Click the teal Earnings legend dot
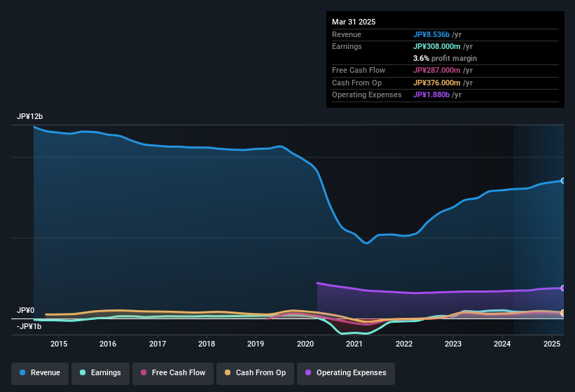The height and width of the screenshot is (392, 575). (83, 372)
